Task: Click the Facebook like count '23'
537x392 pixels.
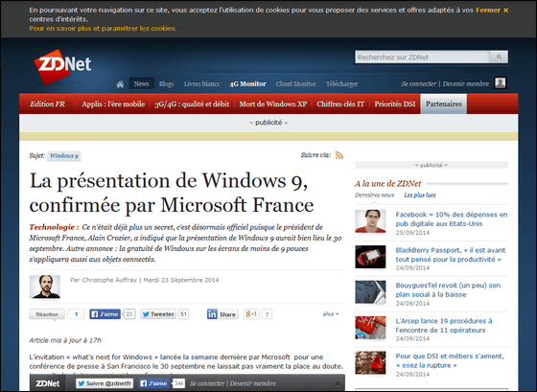Action: pos(128,314)
